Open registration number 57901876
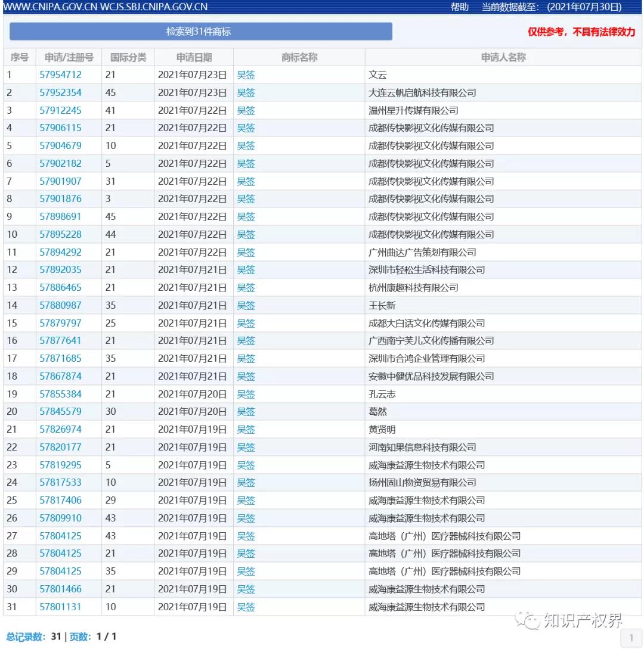Image resolution: width=644 pixels, height=649 pixels. coord(60,198)
